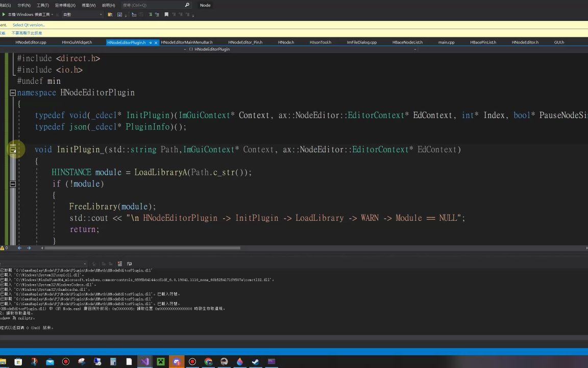588x368 pixels.
Task: Click the open folder toolbar icon
Action: click(x=110, y=15)
